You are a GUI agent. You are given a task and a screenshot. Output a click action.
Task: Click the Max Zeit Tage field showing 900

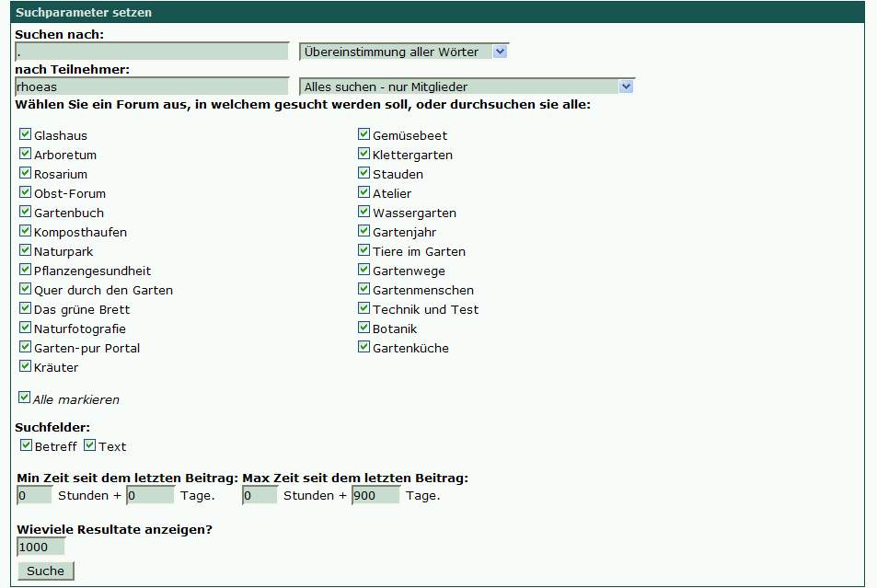[375, 495]
